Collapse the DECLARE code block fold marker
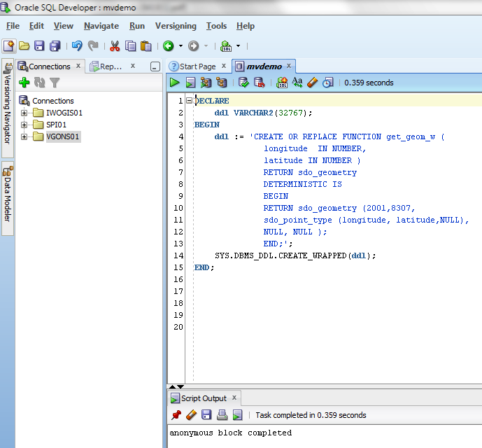Viewport: 482px width, 448px height. 189,101
